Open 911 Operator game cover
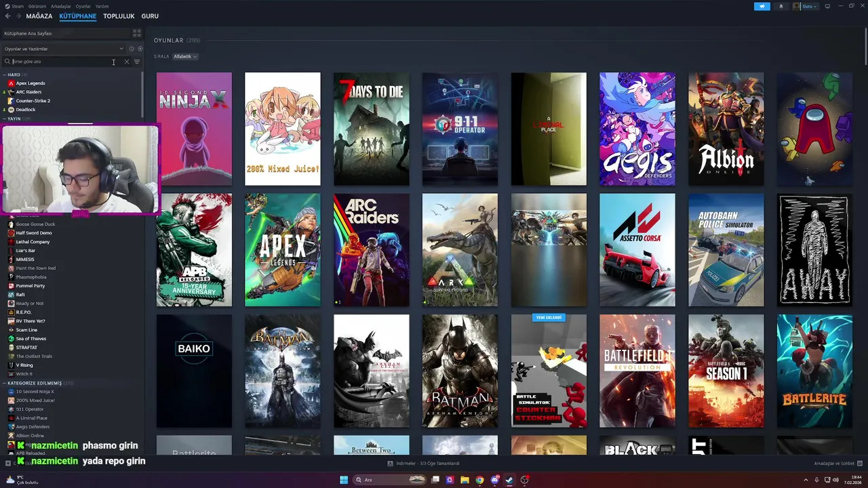 coord(460,129)
